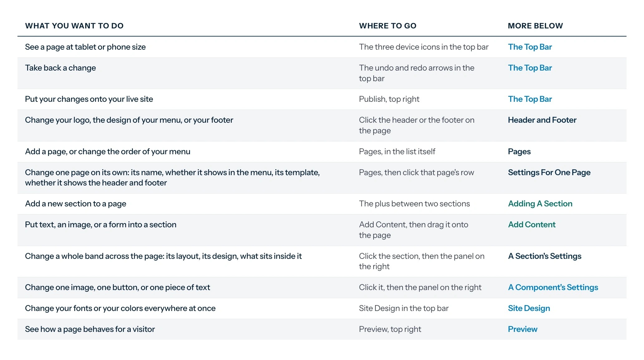Viewport: 644px width, 360px height.
Task: Click 'Site Design in the top bar' text
Action: coord(404,308)
